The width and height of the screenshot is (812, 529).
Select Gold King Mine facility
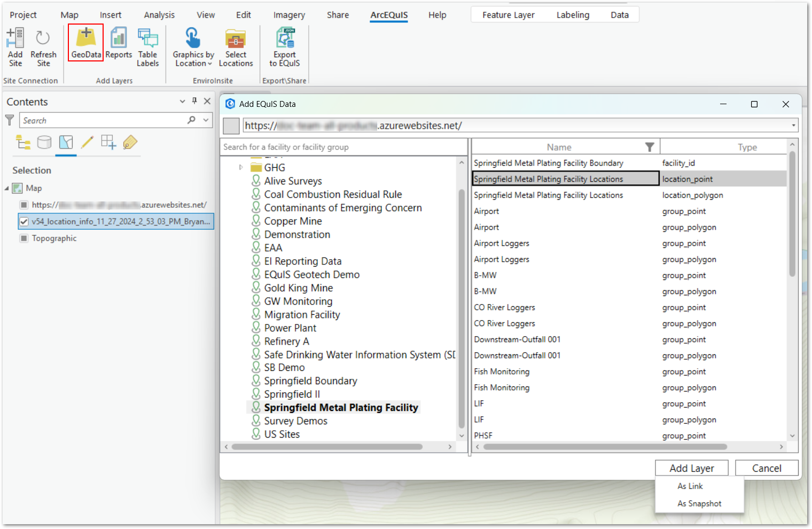[x=298, y=288]
